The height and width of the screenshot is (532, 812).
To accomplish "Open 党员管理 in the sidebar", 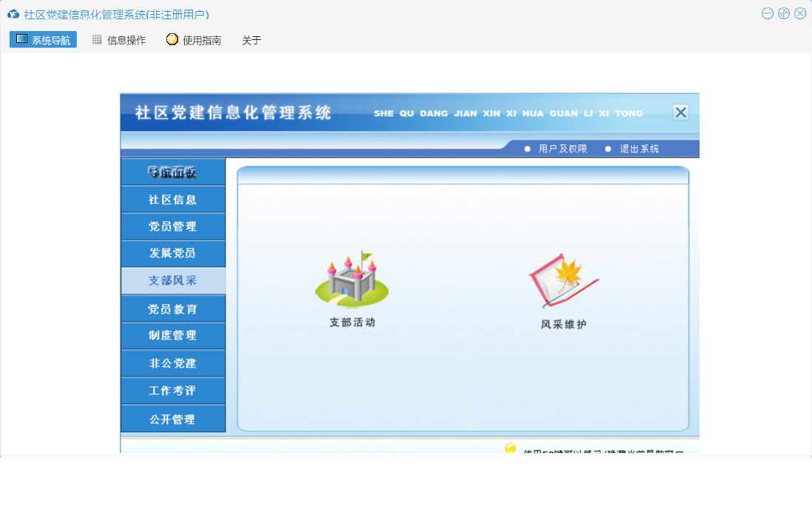I will click(x=173, y=226).
